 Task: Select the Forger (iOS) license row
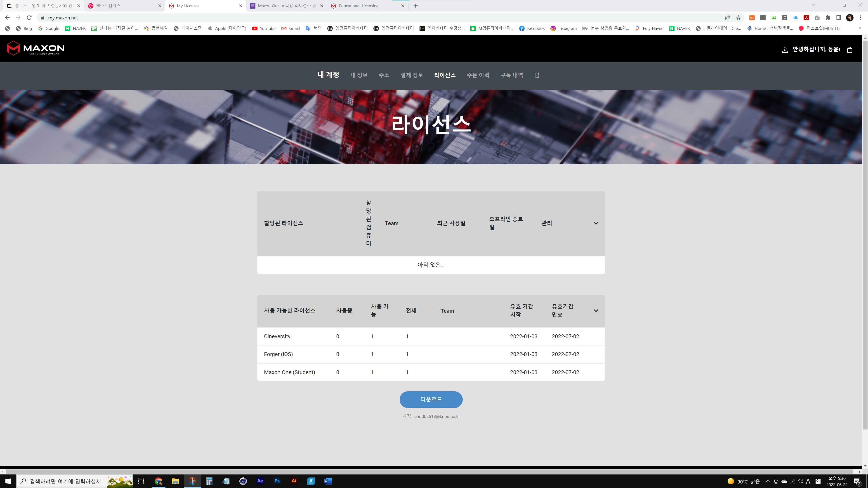[431, 354]
